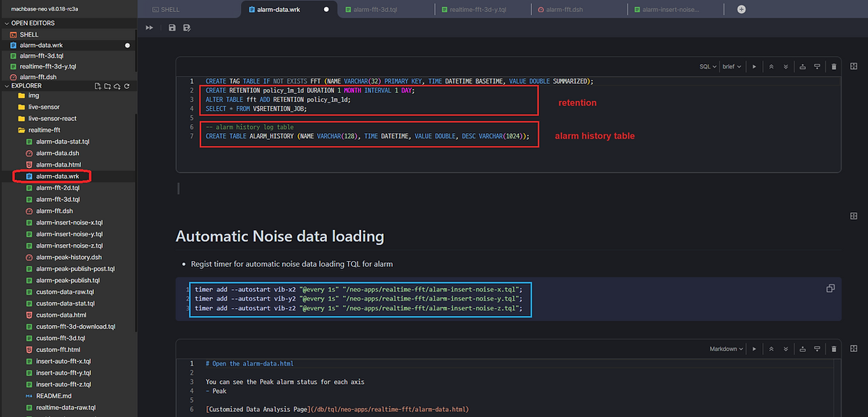Delete the Markdown cell
Image resolution: width=868 pixels, height=417 pixels.
click(833, 349)
